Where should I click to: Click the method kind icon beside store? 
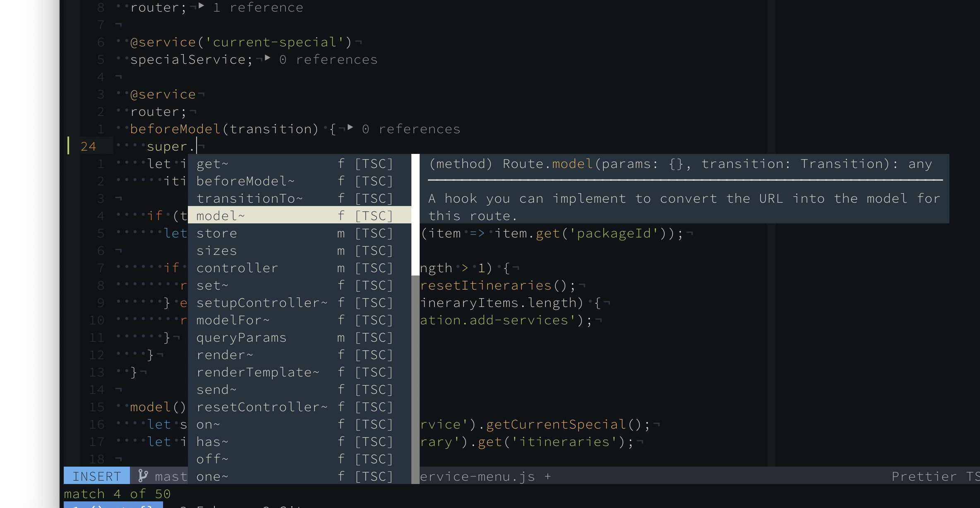tap(341, 233)
